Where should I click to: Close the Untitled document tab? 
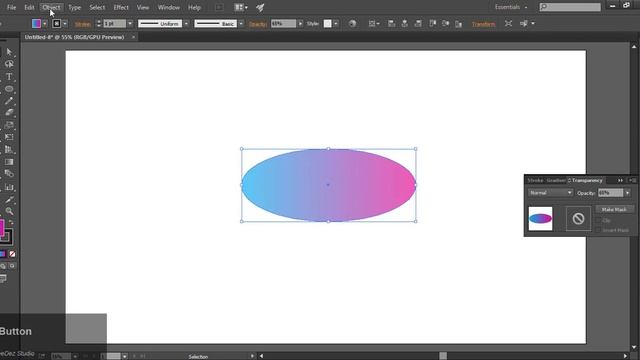point(133,37)
